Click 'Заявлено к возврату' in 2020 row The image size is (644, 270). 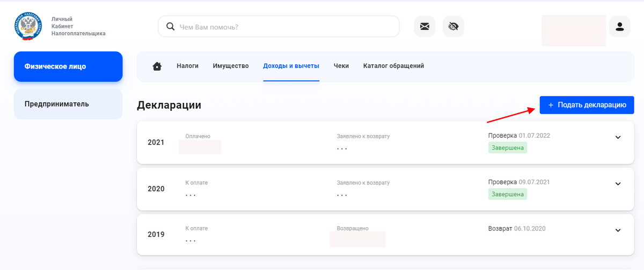[363, 183]
